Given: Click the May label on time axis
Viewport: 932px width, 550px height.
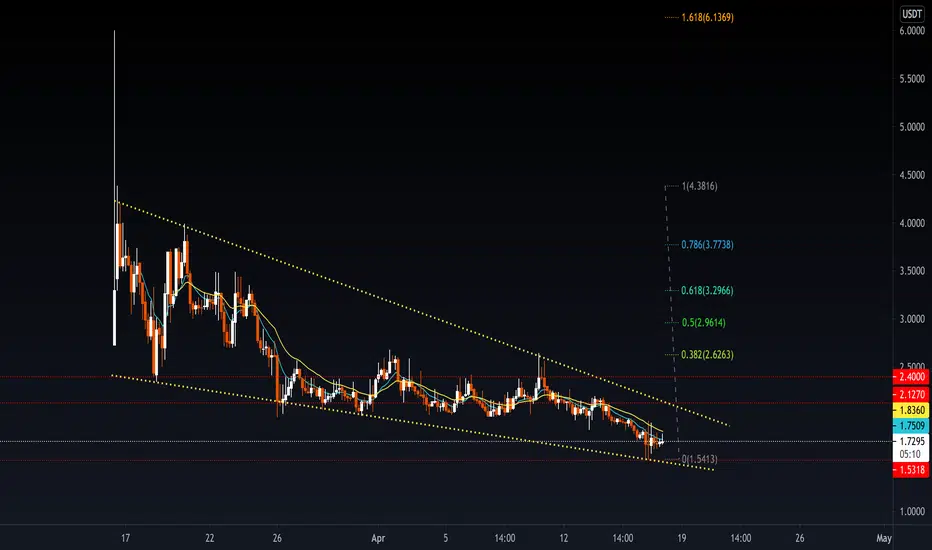Looking at the screenshot, I should (884, 538).
